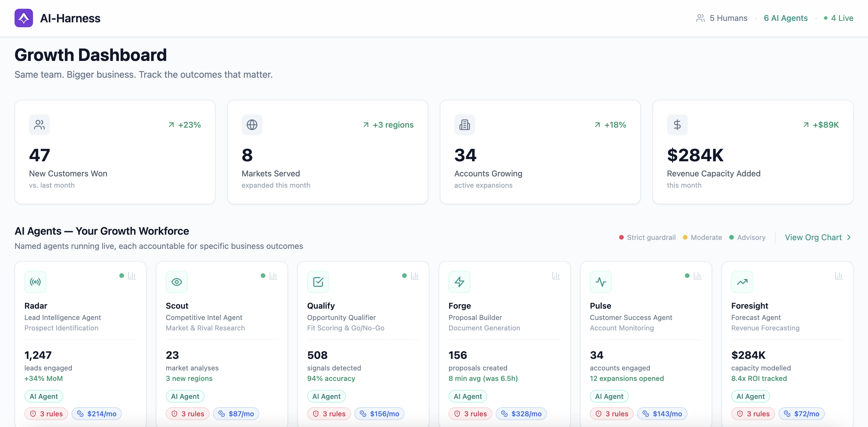Click the 3 rules badge on Qualify

pos(329,413)
